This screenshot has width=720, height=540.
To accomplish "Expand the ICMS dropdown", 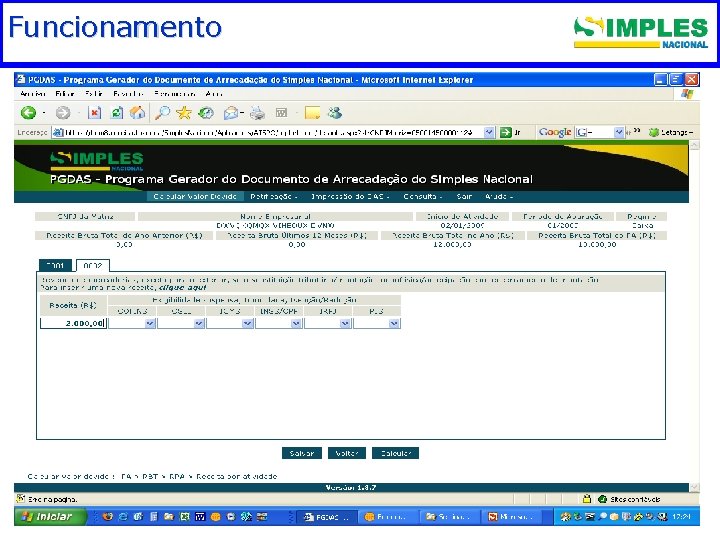I will click(247, 323).
